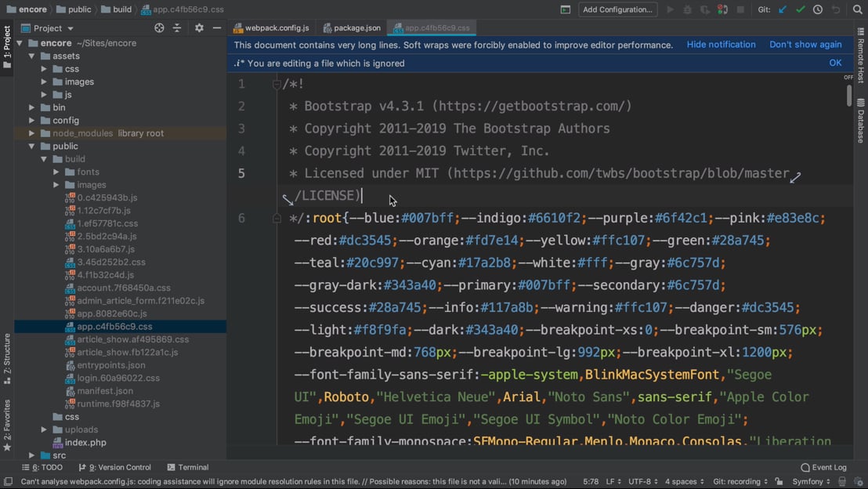Click the Collapse All icon in Project panel
This screenshot has height=489, width=868.
coord(177,28)
